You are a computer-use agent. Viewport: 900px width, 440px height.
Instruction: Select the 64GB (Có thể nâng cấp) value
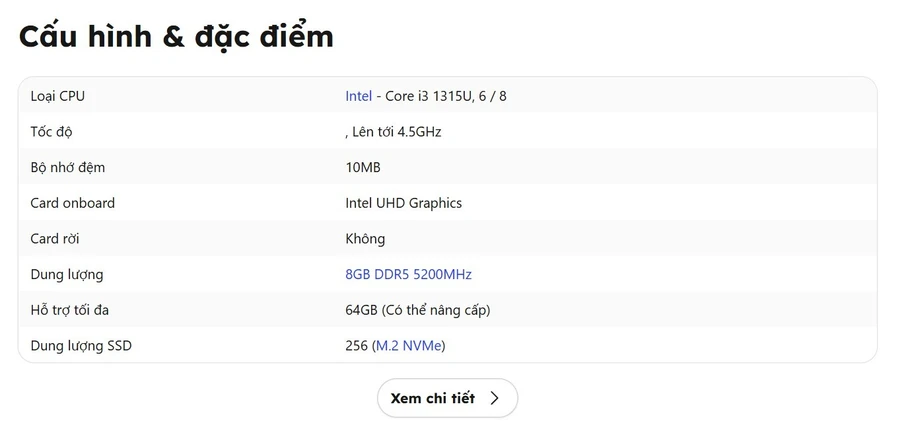click(418, 310)
